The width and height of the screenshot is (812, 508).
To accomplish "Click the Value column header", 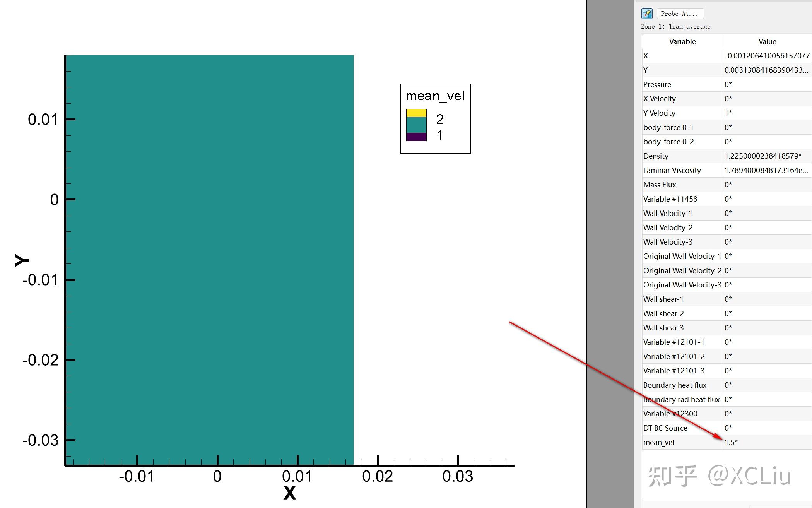I will point(767,41).
